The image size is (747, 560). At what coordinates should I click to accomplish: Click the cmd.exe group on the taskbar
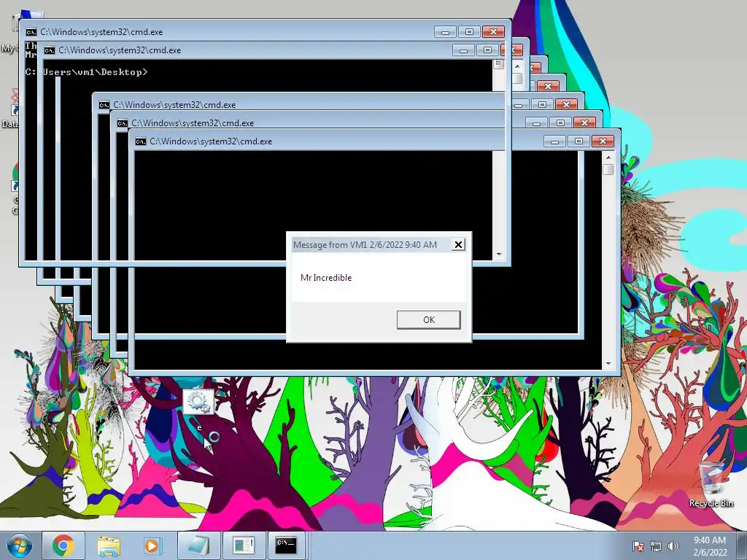coord(286,545)
